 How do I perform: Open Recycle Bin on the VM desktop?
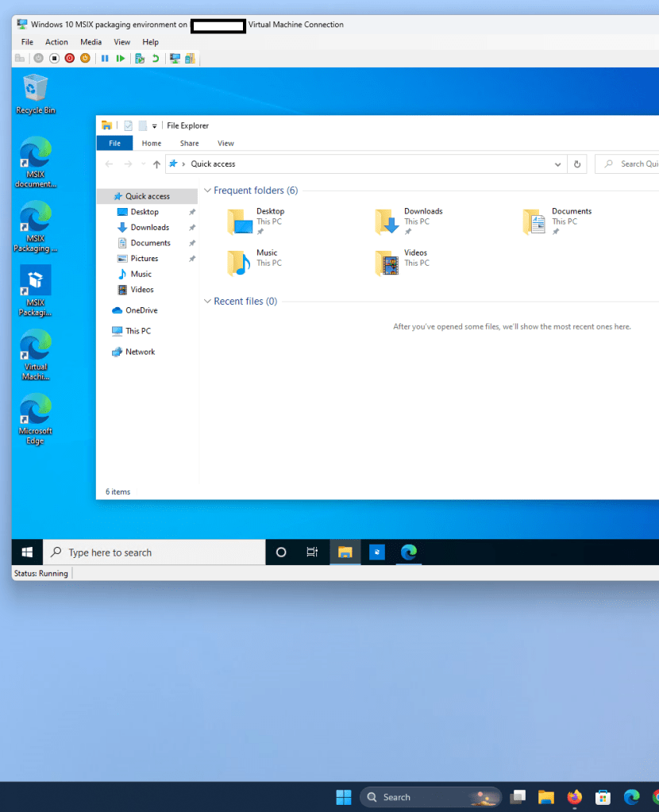click(34, 87)
